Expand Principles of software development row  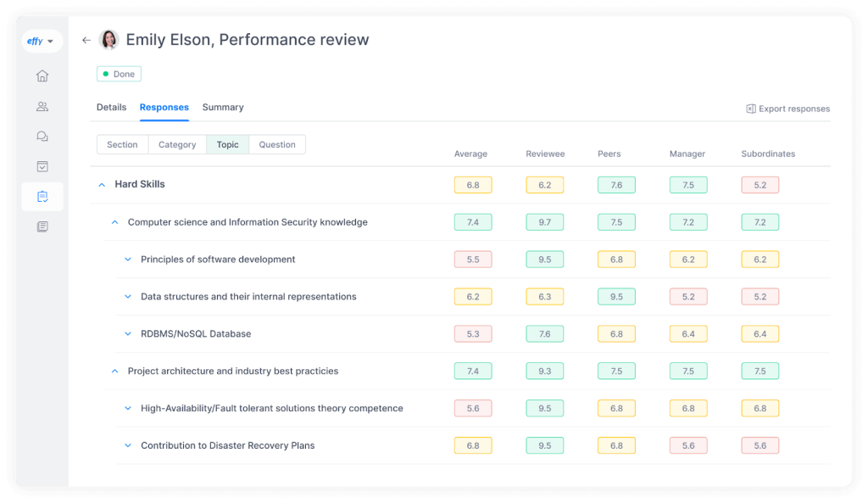pyautogui.click(x=128, y=260)
